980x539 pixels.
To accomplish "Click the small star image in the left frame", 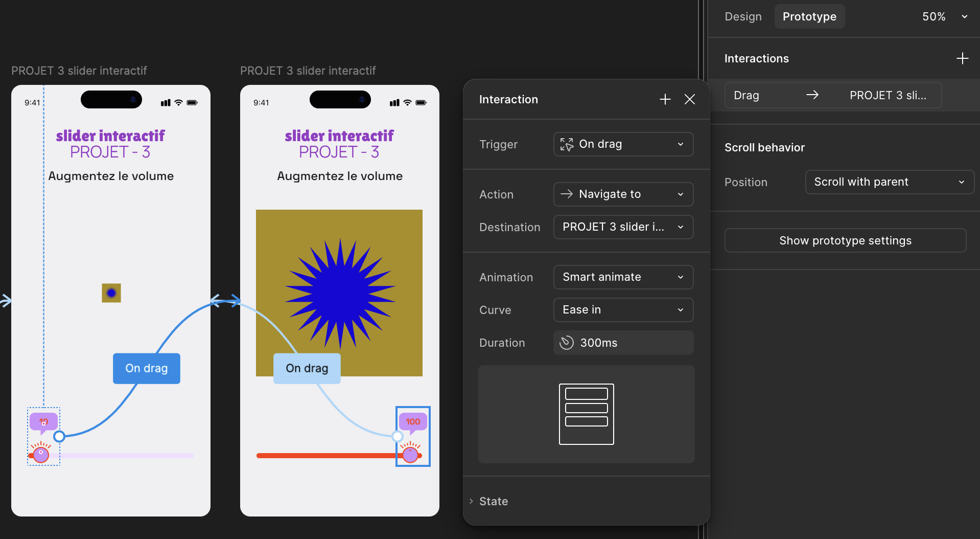I will 111,293.
